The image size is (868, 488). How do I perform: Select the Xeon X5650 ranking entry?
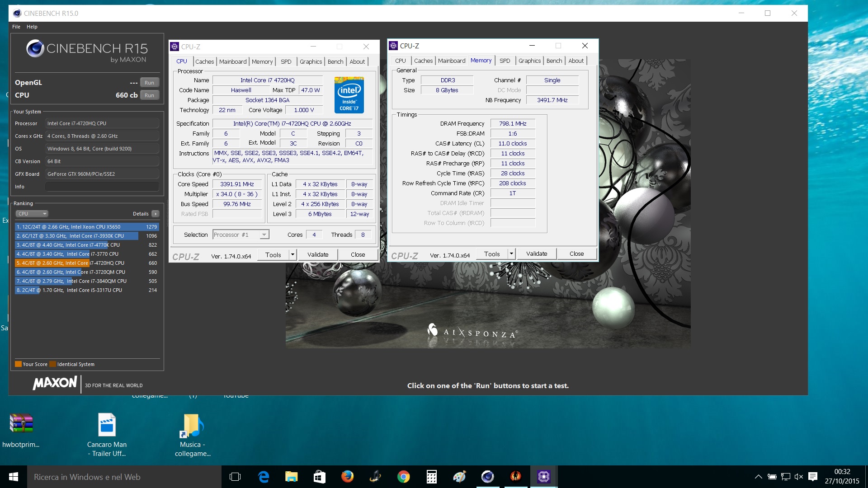point(87,227)
